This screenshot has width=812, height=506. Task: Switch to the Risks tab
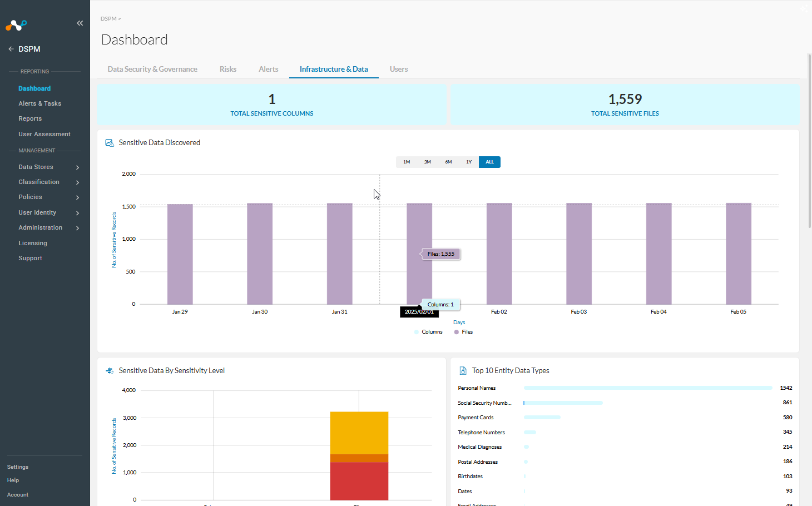click(x=228, y=69)
